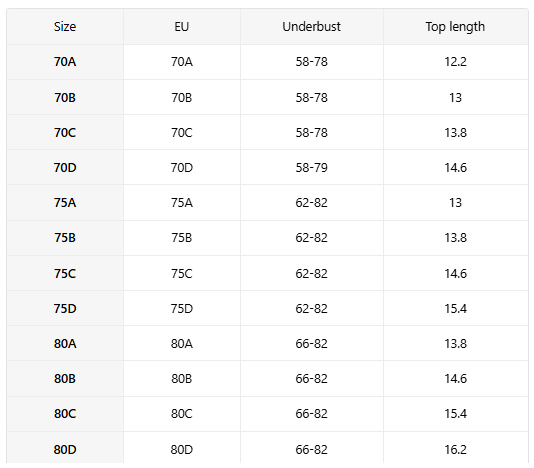Click the Size column header
The image size is (534, 468).
point(65,27)
